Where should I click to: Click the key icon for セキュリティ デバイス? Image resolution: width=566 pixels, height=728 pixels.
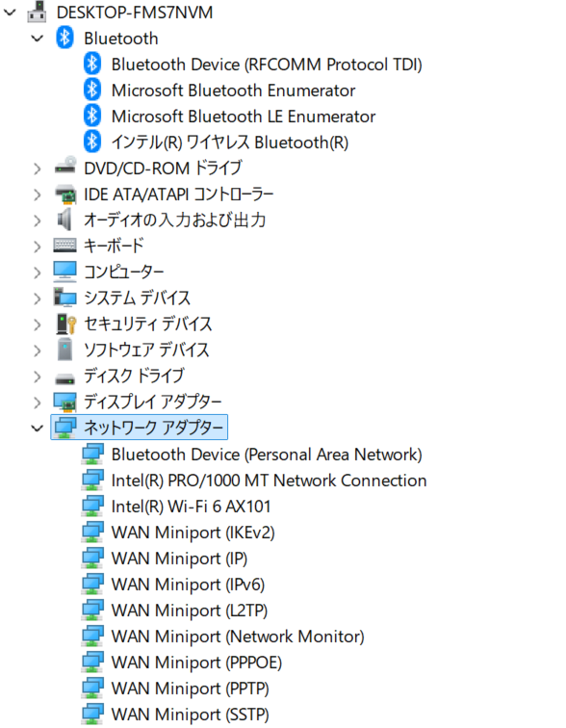click(65, 325)
